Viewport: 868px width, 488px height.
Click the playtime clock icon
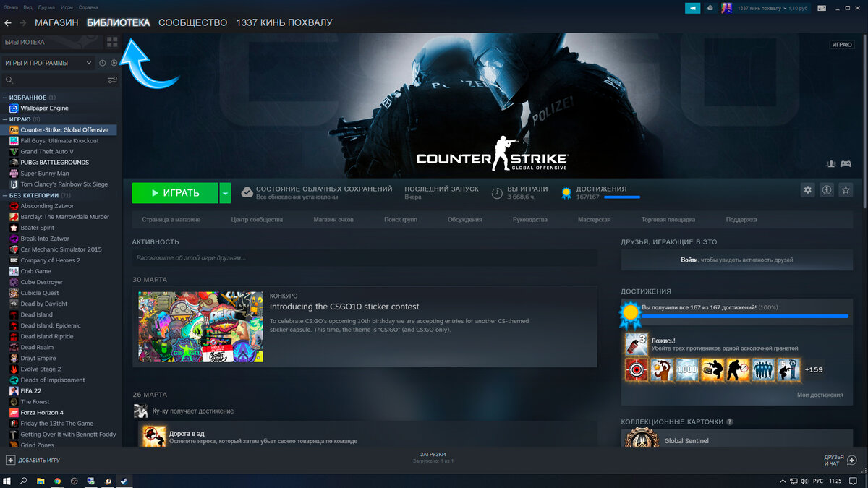[496, 193]
